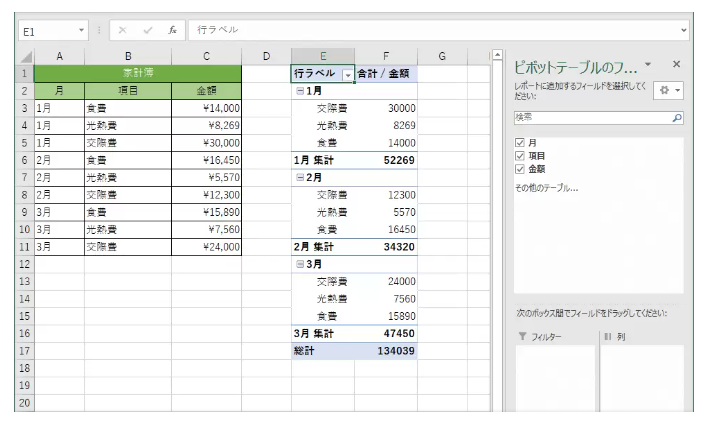Collapse the 3月 group in pivot table
The width and height of the screenshot is (705, 424).
[x=300, y=265]
